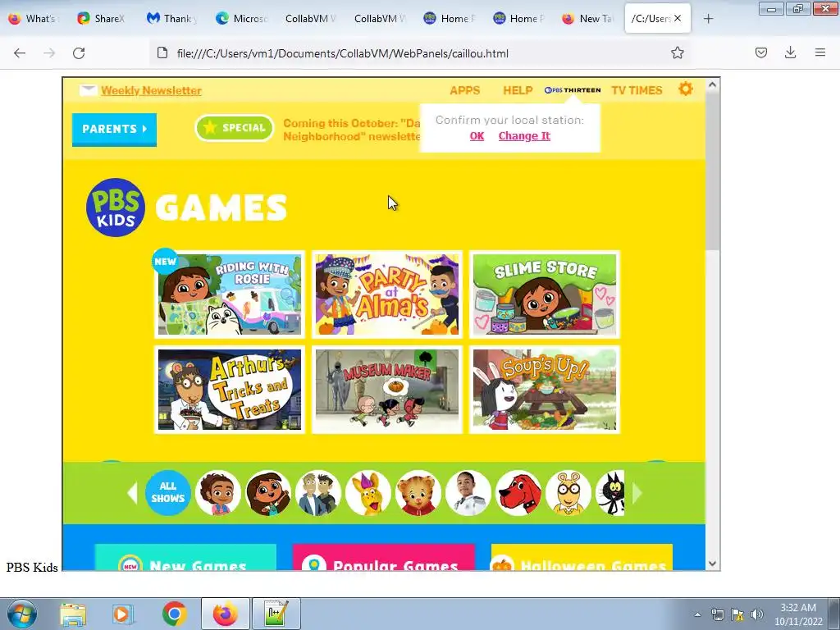Screen dimensions: 840x630
Task: Close the current caillou.html tab
Action: (678, 18)
